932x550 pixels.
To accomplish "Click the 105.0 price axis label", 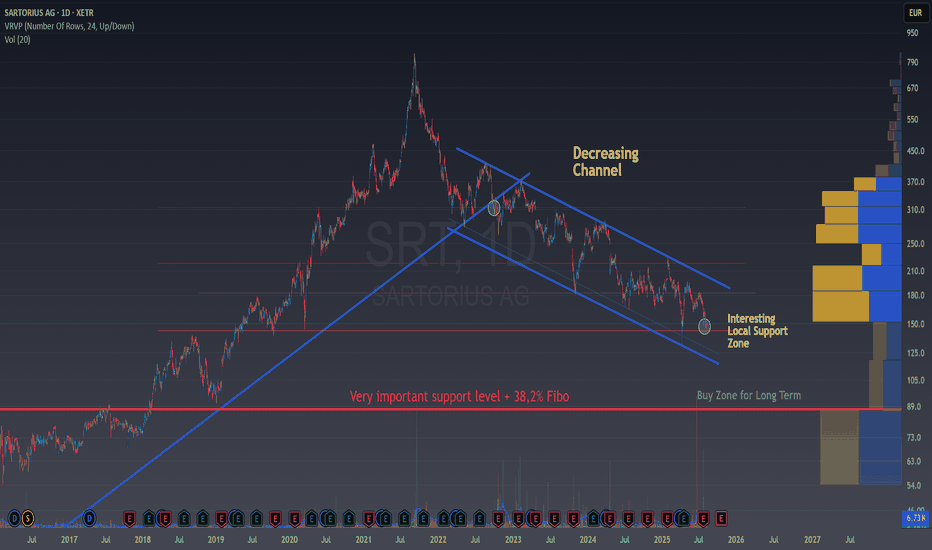I will [x=915, y=380].
